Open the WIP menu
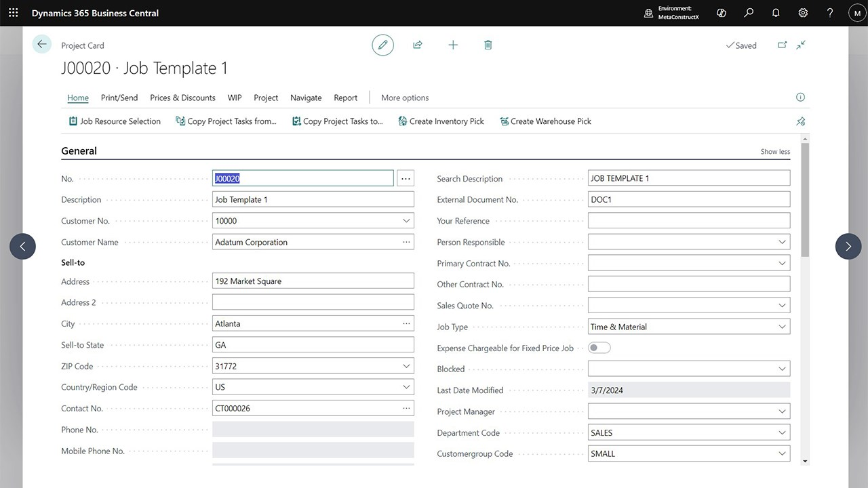 tap(235, 98)
